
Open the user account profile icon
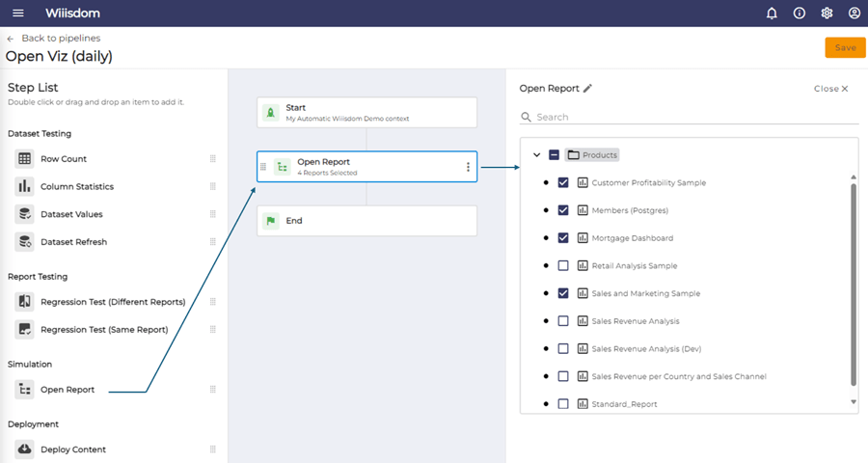pyautogui.click(x=854, y=14)
